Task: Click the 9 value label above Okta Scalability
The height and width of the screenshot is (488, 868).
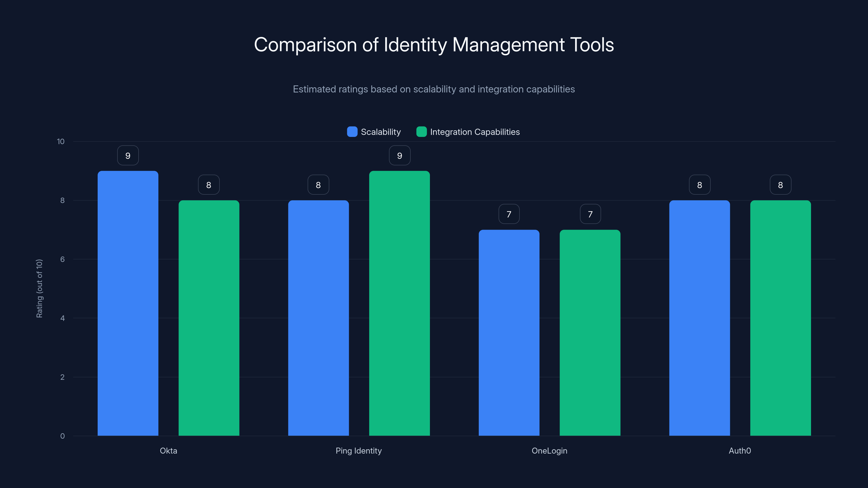Action: click(128, 155)
